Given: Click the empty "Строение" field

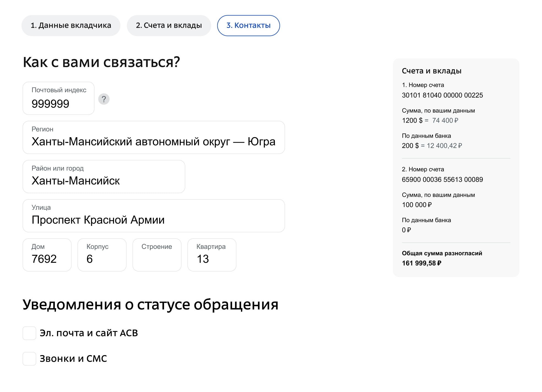Looking at the screenshot, I should coord(157,255).
